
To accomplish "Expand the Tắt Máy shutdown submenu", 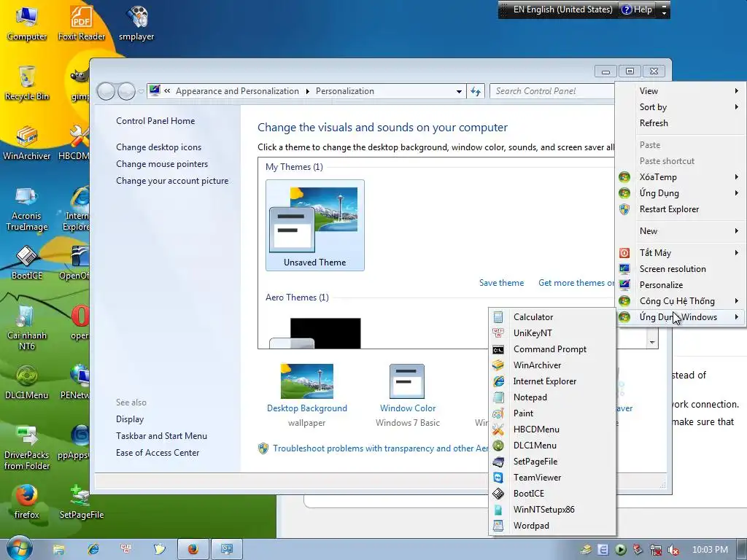I will (x=681, y=253).
